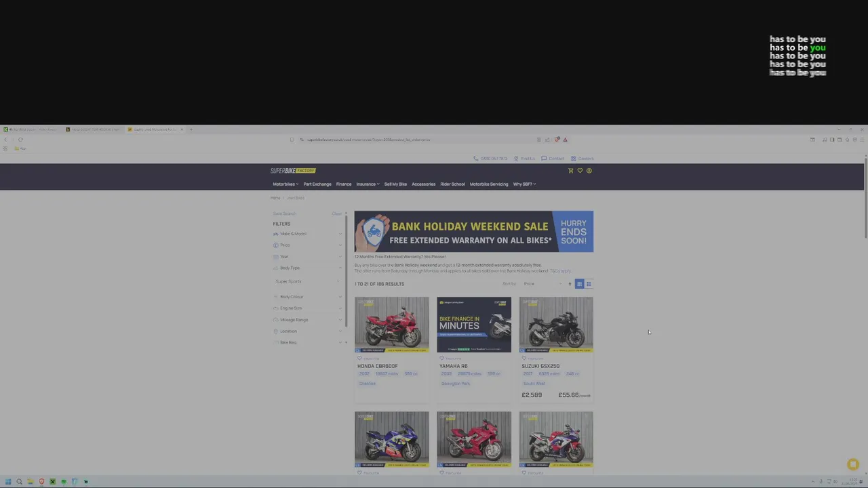Open the Motorbikes menu

click(x=285, y=184)
